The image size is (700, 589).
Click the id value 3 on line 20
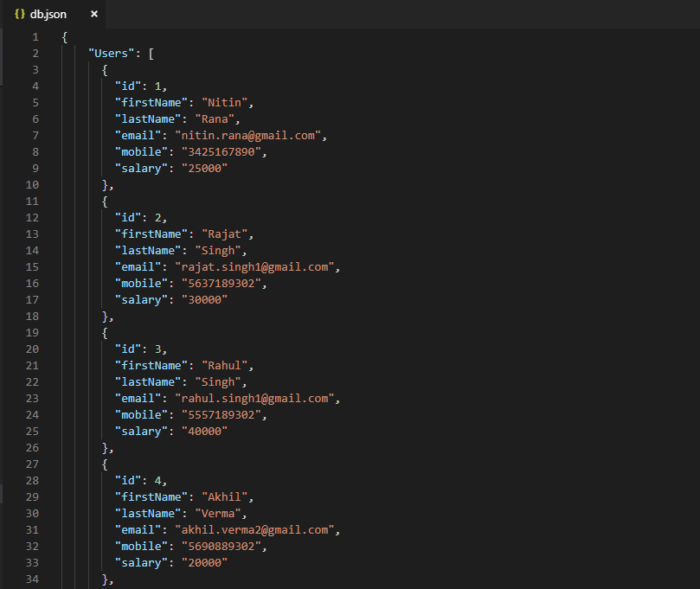(x=158, y=349)
